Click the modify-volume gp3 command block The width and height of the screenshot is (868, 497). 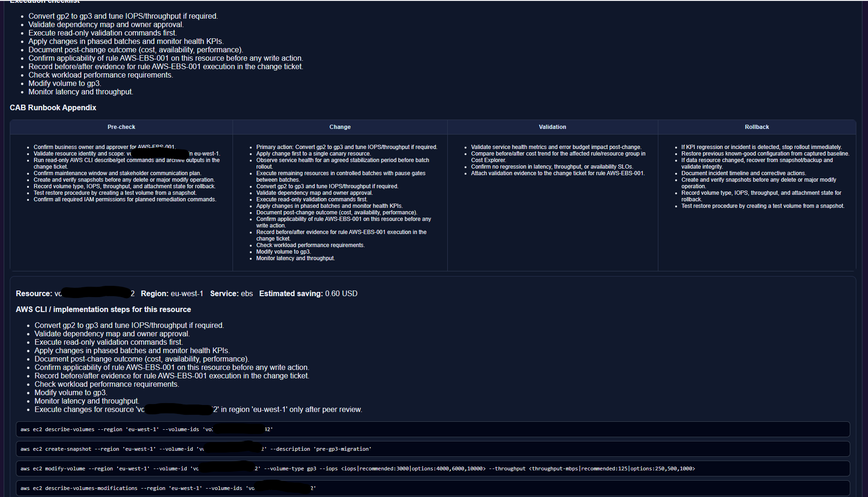click(x=432, y=469)
